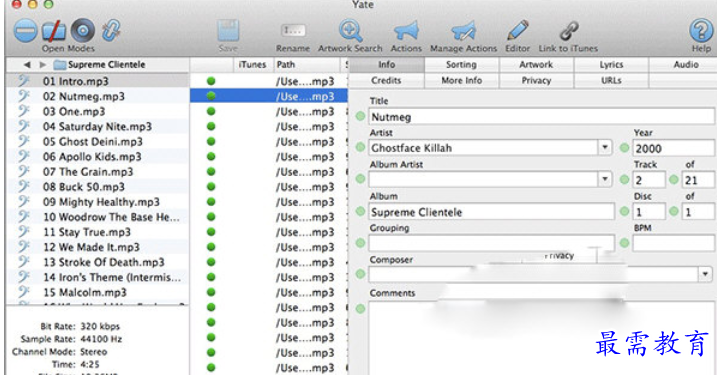Toggle the green indicator beside Track field
717x375 pixels.
[624, 180]
